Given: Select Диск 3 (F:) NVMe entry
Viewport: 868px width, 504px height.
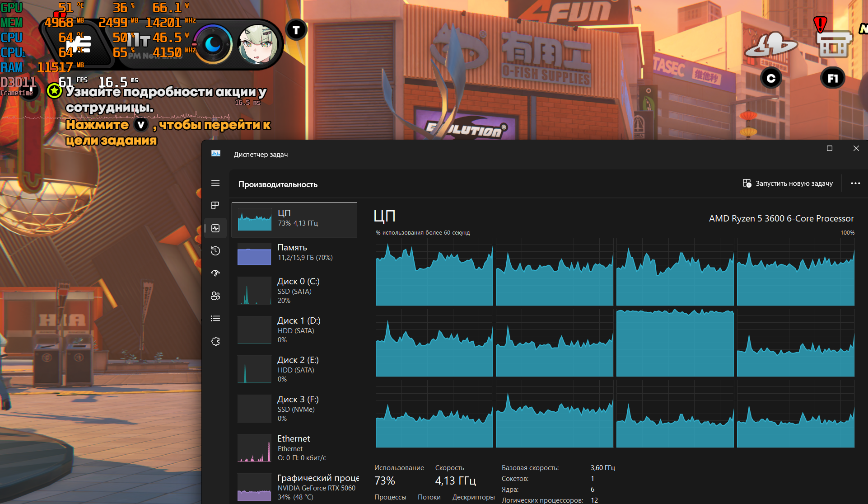Looking at the screenshot, I should click(294, 409).
